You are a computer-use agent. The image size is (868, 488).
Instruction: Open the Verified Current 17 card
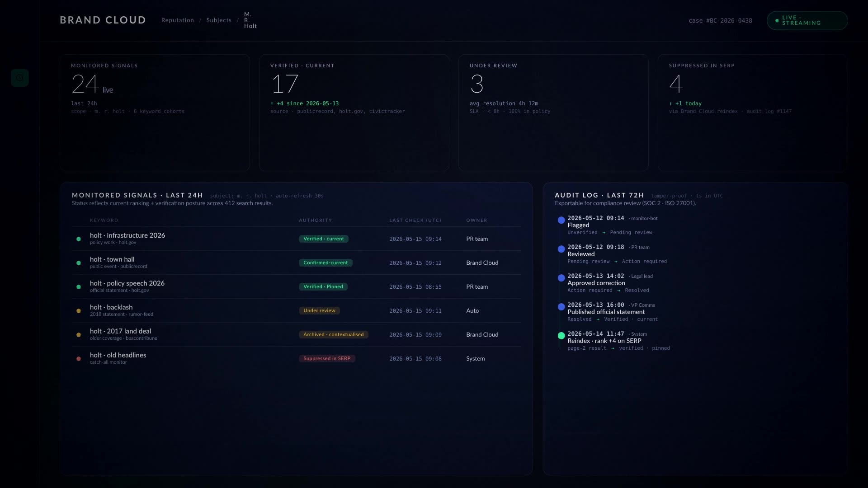[x=354, y=113]
